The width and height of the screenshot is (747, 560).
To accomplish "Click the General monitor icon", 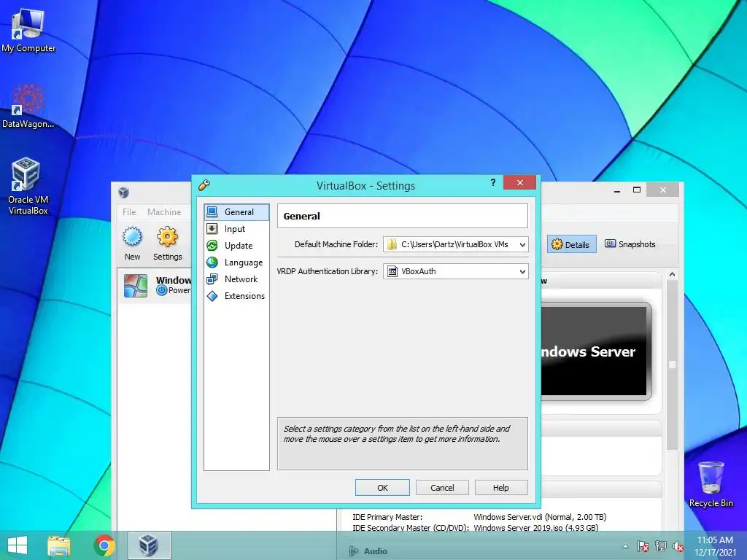I will pos(212,212).
